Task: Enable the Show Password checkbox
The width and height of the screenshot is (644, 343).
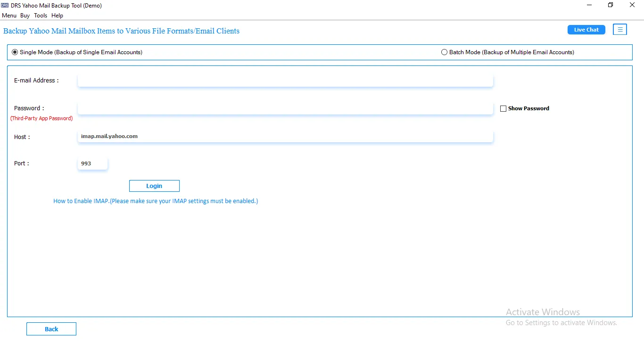Action: click(503, 108)
